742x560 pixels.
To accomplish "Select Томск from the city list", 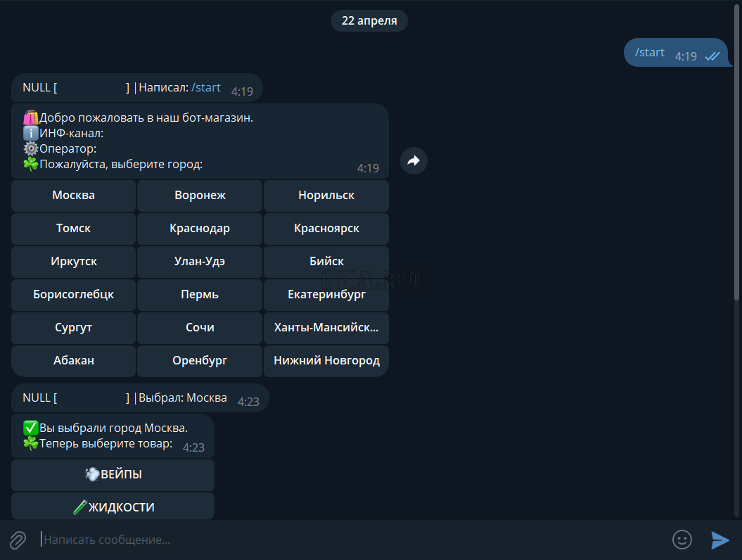I will tap(73, 229).
